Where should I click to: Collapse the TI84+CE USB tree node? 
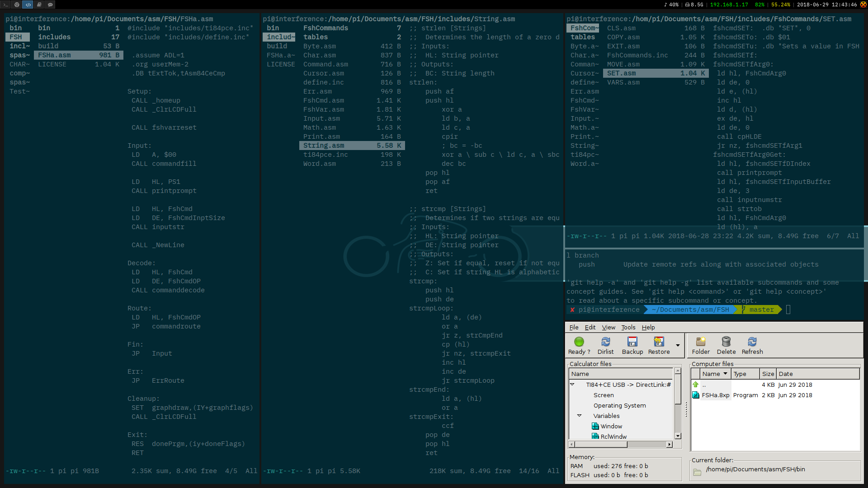[572, 385]
